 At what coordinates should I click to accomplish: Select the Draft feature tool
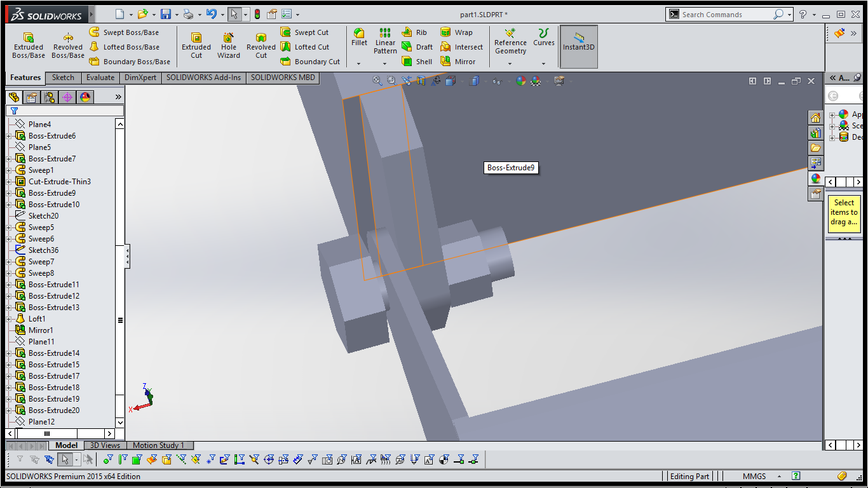pos(417,47)
